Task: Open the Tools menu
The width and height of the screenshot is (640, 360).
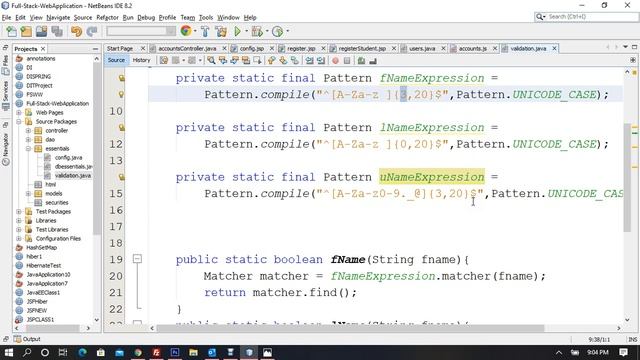Action: [206, 18]
